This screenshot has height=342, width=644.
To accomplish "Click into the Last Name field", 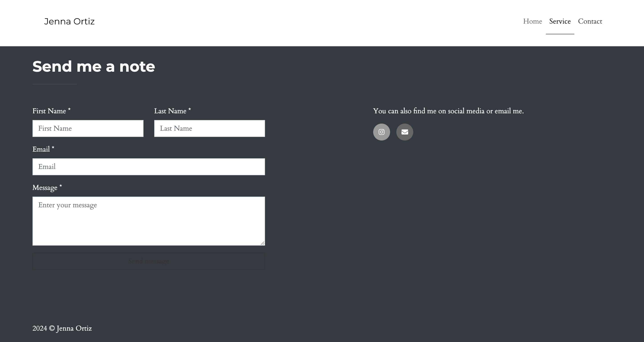I will pyautogui.click(x=209, y=128).
